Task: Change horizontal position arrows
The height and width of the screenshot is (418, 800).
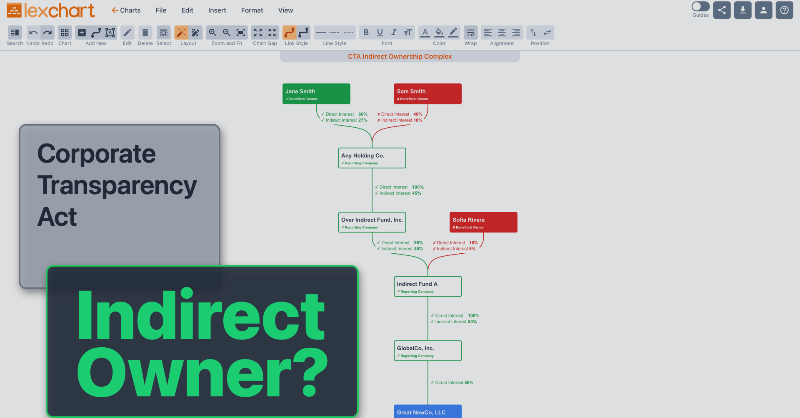Action: point(547,33)
